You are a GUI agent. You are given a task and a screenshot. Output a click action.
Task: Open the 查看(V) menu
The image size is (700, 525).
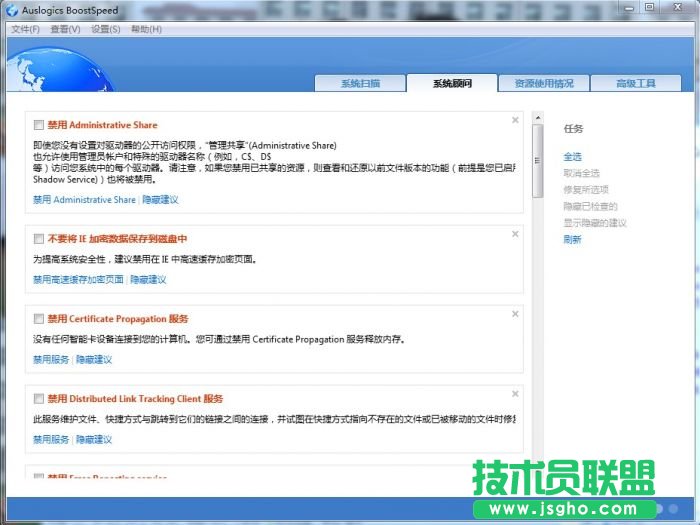(65, 29)
